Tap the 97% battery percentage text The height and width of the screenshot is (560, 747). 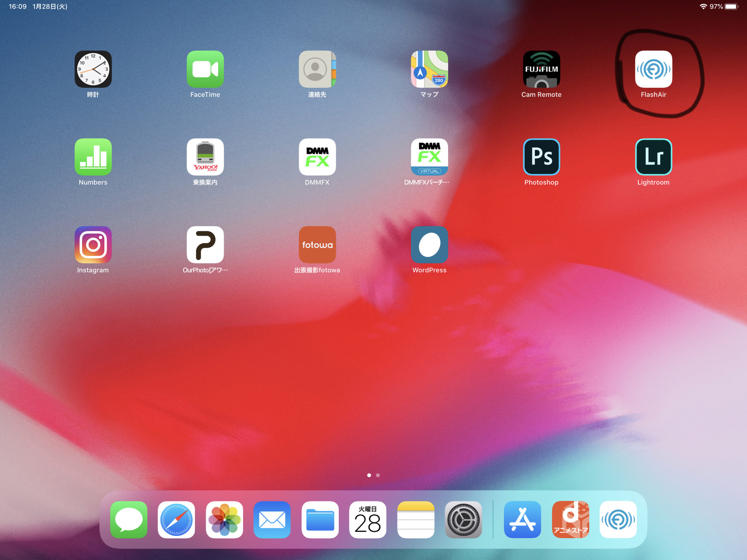point(716,6)
